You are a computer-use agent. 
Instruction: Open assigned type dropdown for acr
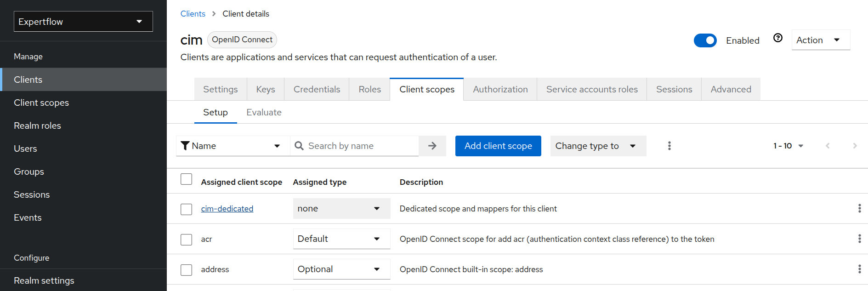[341, 239]
